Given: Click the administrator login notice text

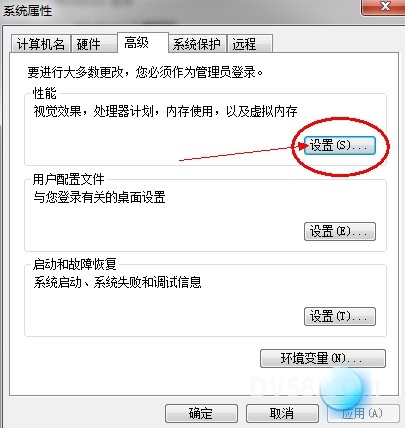Looking at the screenshot, I should pos(145,72).
